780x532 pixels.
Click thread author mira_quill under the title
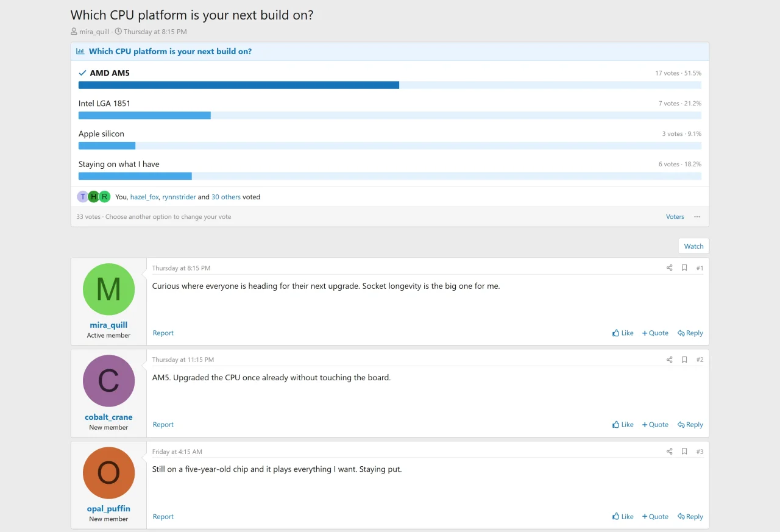coord(94,32)
